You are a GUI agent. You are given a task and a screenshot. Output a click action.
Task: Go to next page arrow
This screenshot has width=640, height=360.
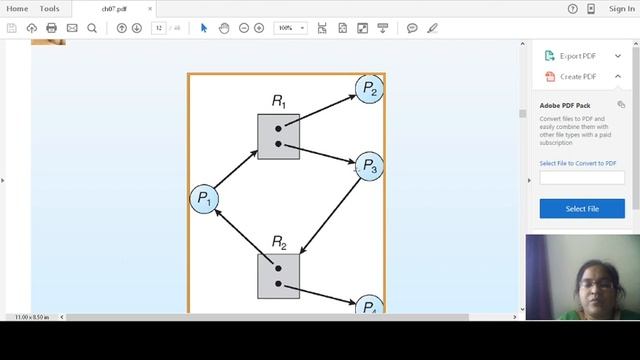(x=137, y=28)
